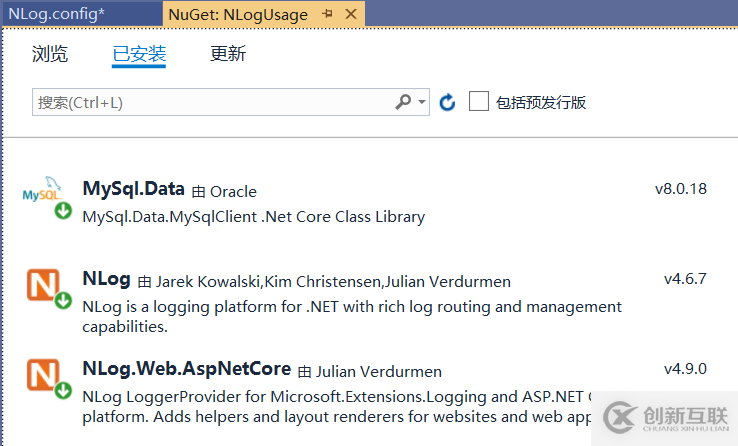Select the MySql.Data package logo
This screenshot has height=446, width=738.
pyautogui.click(x=42, y=190)
